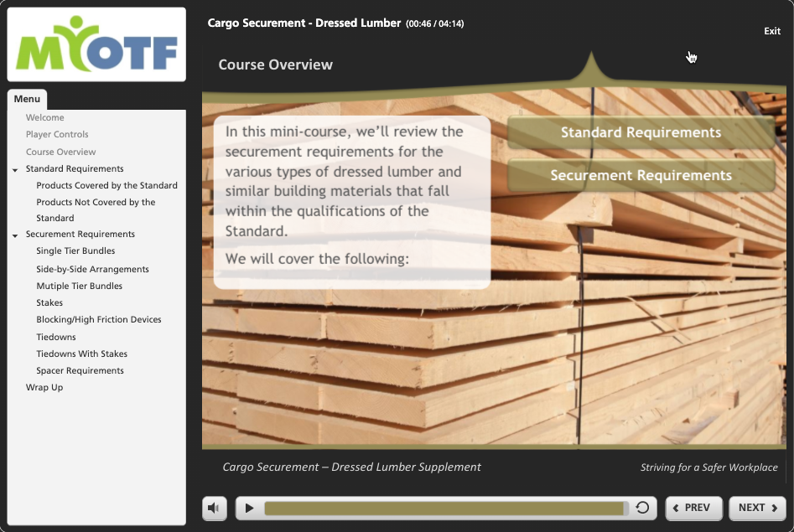The width and height of the screenshot is (794, 532).
Task: Open Player Controls in the menu
Action: click(57, 134)
